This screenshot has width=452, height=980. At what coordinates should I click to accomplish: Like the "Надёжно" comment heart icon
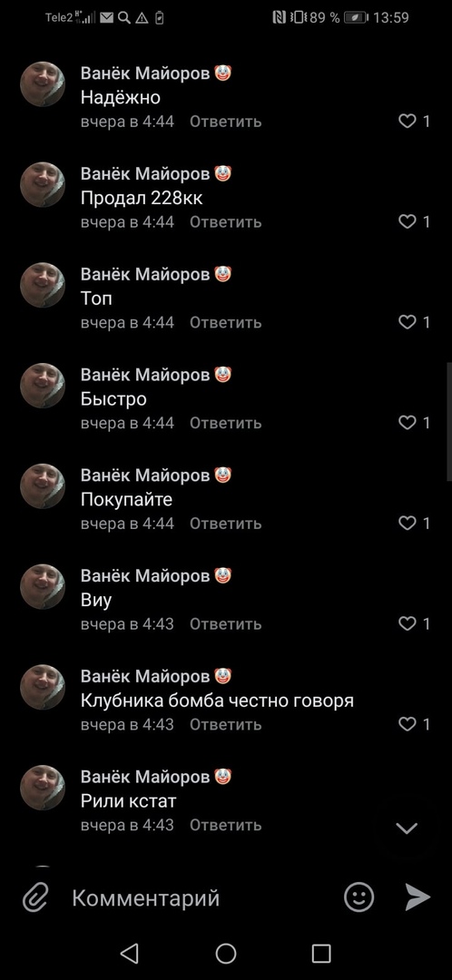(x=407, y=122)
